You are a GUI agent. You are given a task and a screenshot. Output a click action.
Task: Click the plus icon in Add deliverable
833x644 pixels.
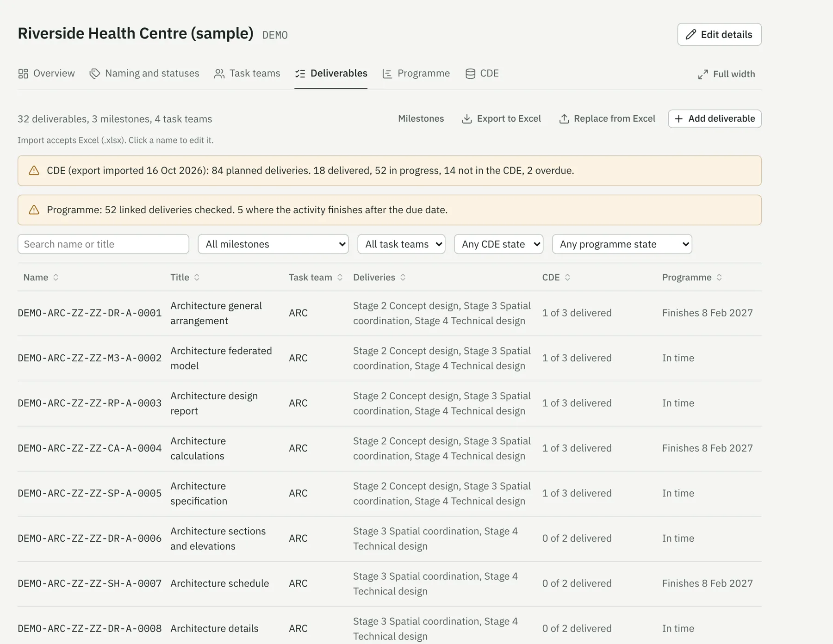point(679,119)
